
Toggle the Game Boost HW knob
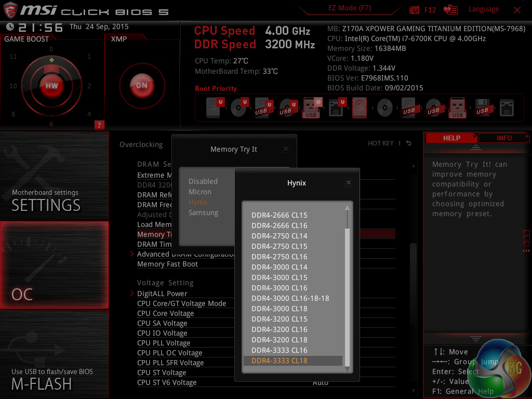(51, 86)
